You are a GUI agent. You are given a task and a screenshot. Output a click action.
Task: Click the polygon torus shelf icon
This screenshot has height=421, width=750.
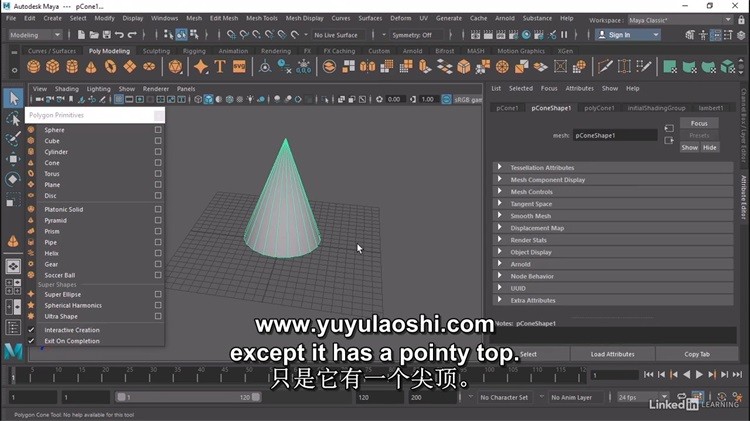(110, 66)
